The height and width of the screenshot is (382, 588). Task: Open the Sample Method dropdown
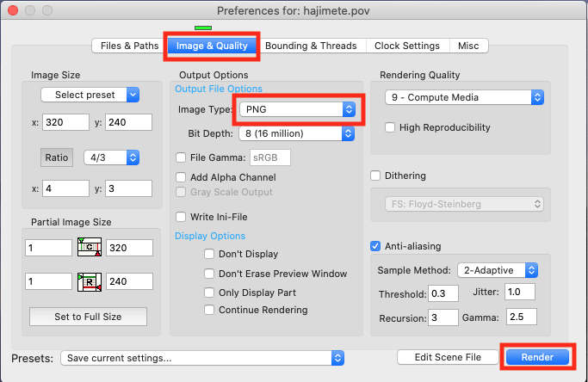pos(498,270)
